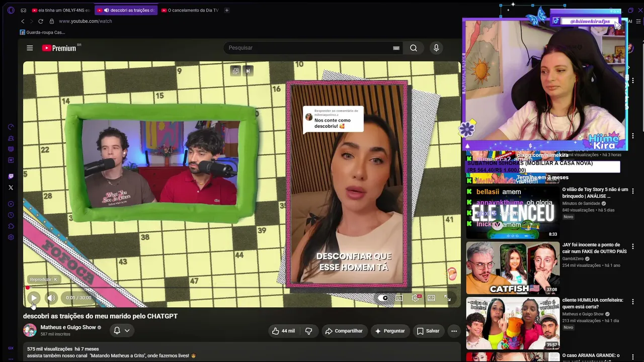Open a new browser tab
Screen dimensions: 644x362
227,10
